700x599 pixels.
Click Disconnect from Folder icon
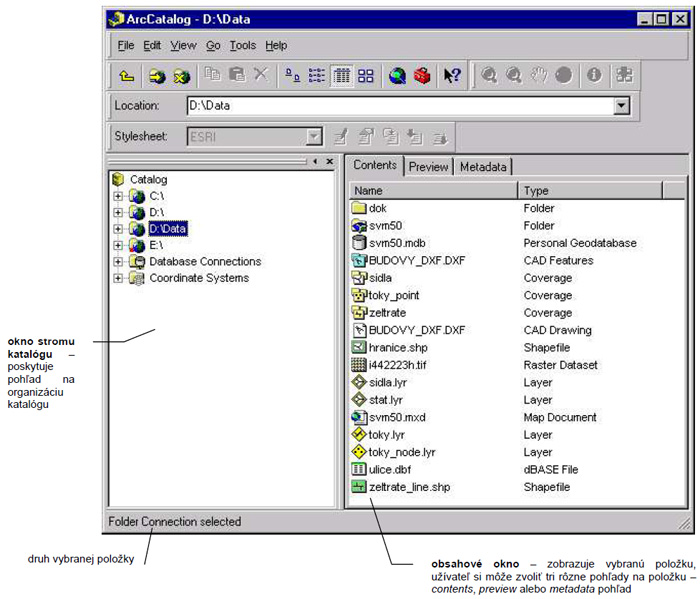tap(182, 76)
